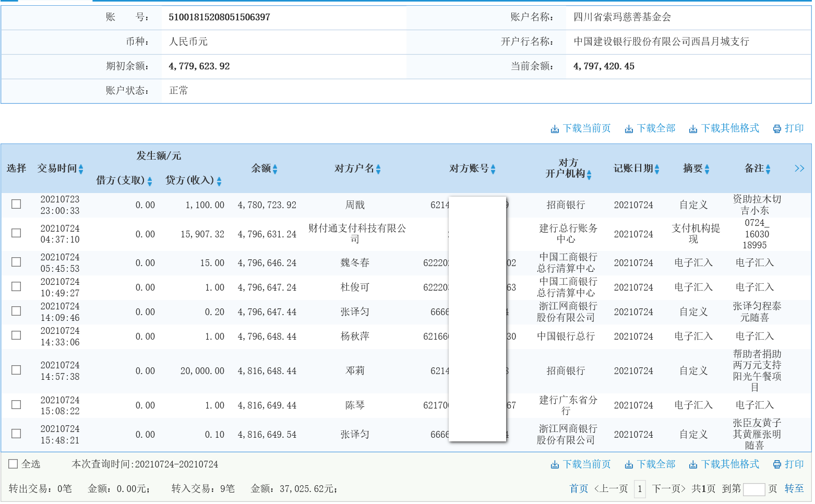The image size is (815, 504).
Task: Check the row checkbox for 邓莉's 20,000 transaction
Action: coord(16,370)
